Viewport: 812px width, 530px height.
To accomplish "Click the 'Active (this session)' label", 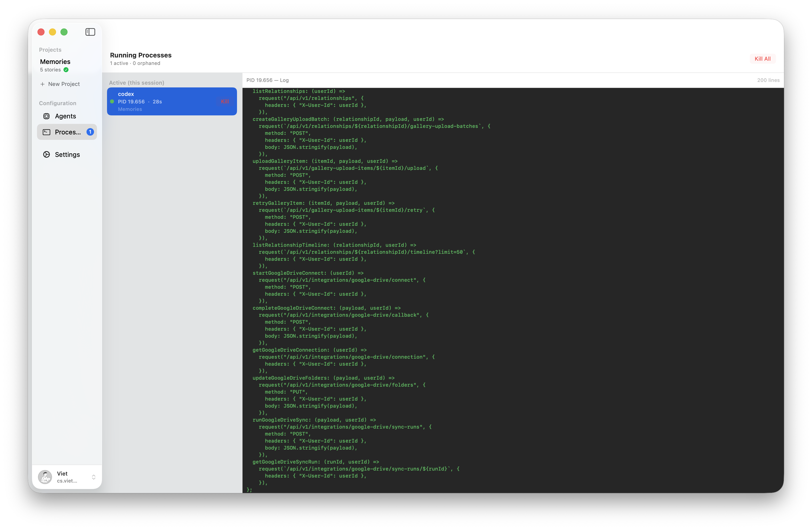I will tap(136, 83).
